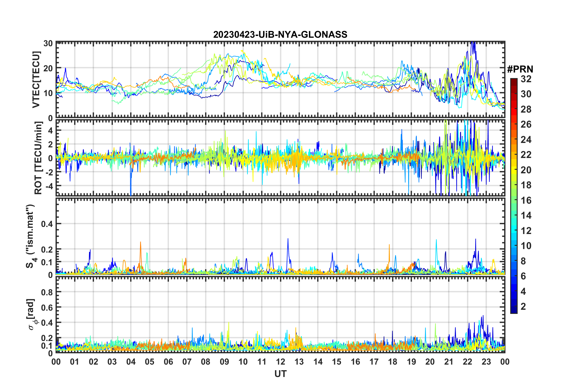Click the 0.6 tick on the σφ axis
This screenshot has width=561, height=392.
point(47,307)
